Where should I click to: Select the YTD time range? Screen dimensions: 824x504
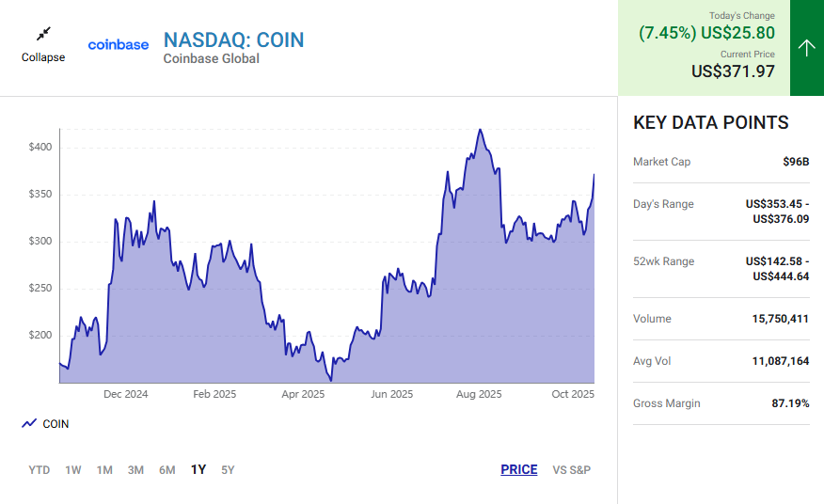click(x=40, y=470)
